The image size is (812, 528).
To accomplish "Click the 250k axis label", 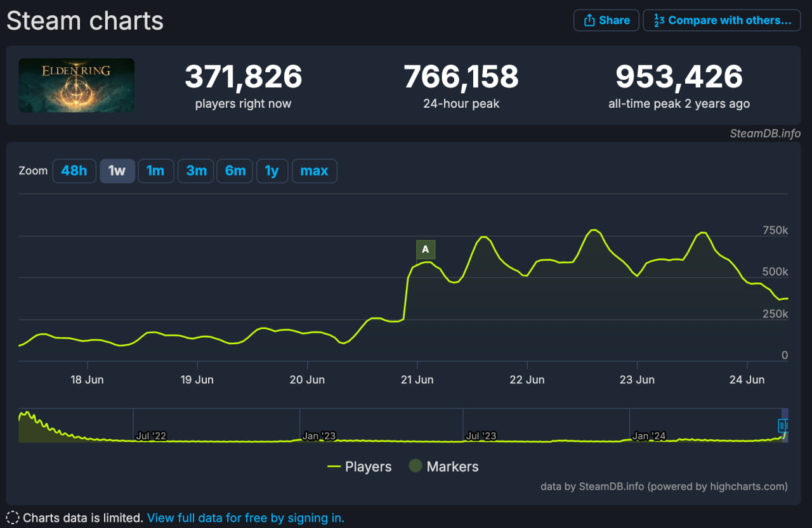I will (775, 314).
